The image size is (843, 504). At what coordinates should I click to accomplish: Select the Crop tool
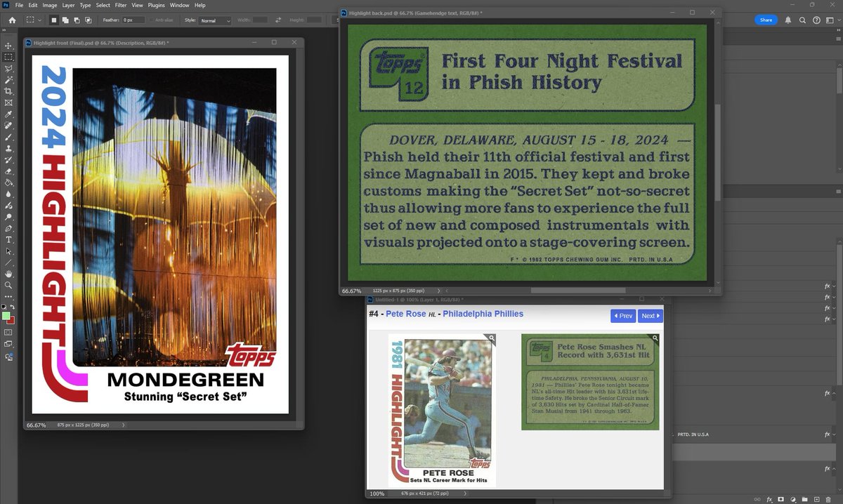click(8, 91)
